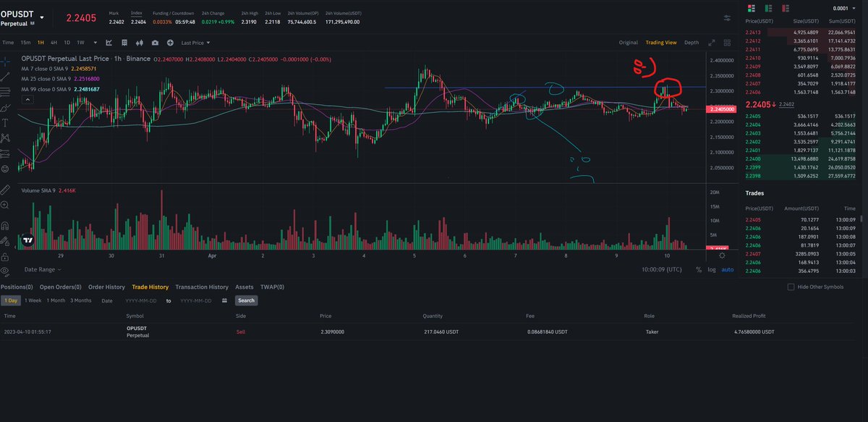Image resolution: width=868 pixels, height=422 pixels.
Task: Click Search button in trade history
Action: click(246, 300)
